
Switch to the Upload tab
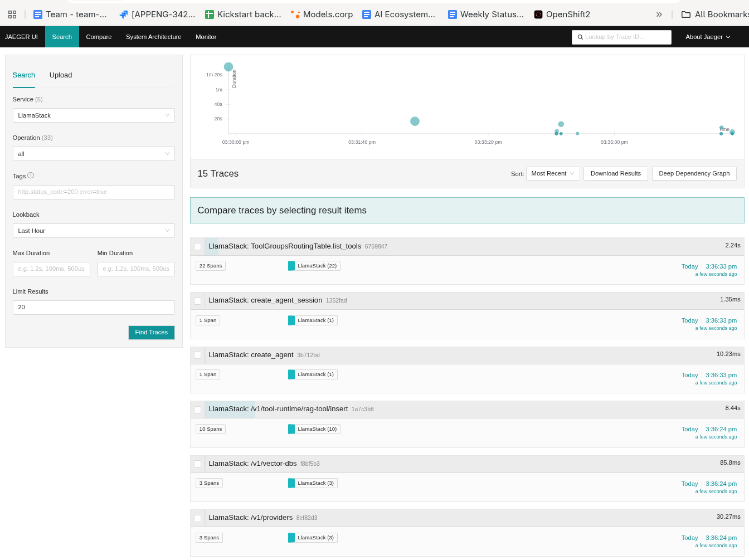(61, 75)
